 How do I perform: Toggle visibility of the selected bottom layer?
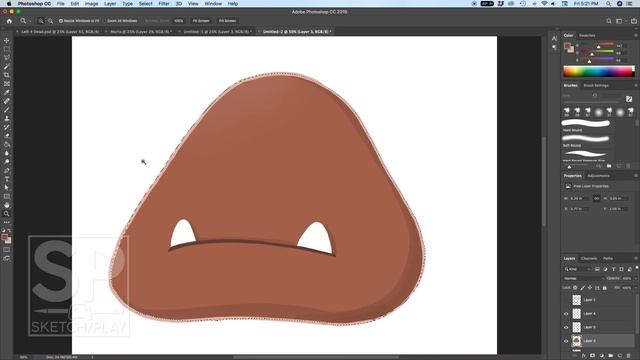pyautogui.click(x=566, y=341)
